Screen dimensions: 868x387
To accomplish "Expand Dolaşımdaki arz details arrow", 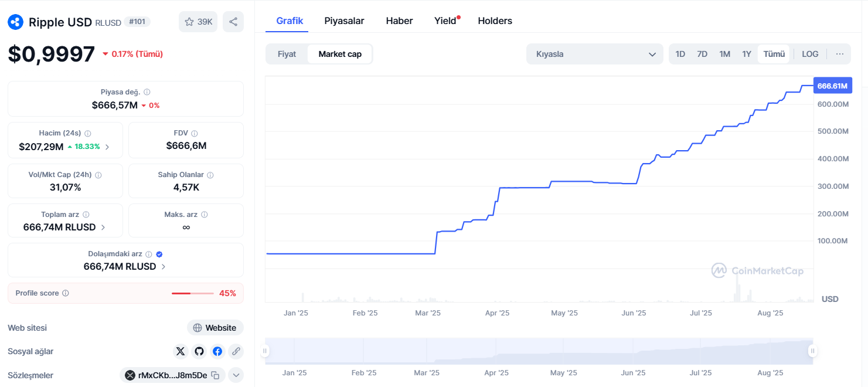I will click(164, 267).
